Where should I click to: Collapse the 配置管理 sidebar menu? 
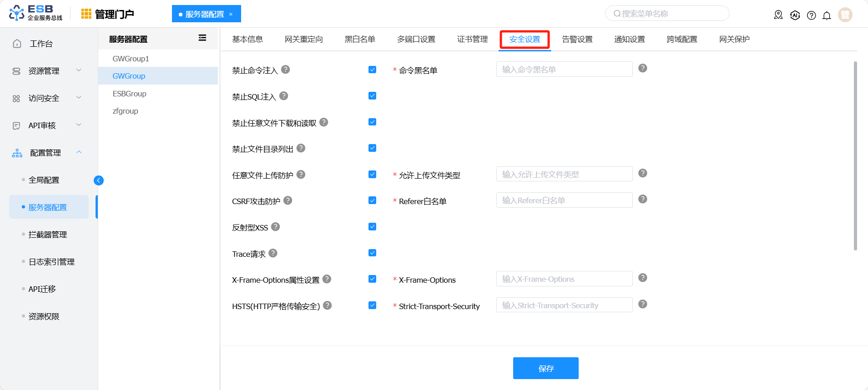click(45, 153)
